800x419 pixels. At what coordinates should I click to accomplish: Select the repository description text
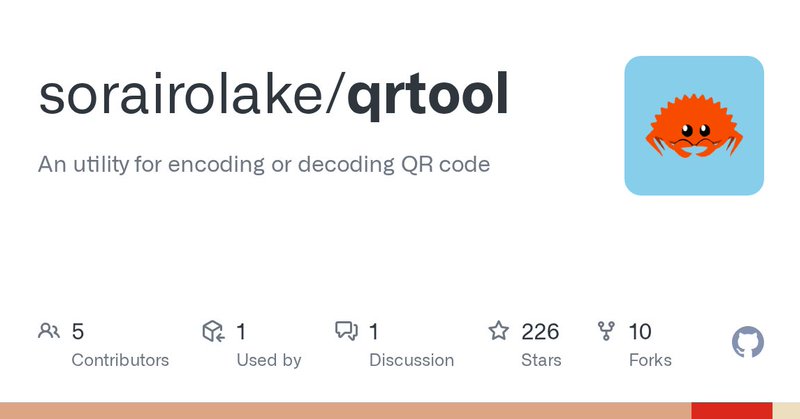pos(264,164)
